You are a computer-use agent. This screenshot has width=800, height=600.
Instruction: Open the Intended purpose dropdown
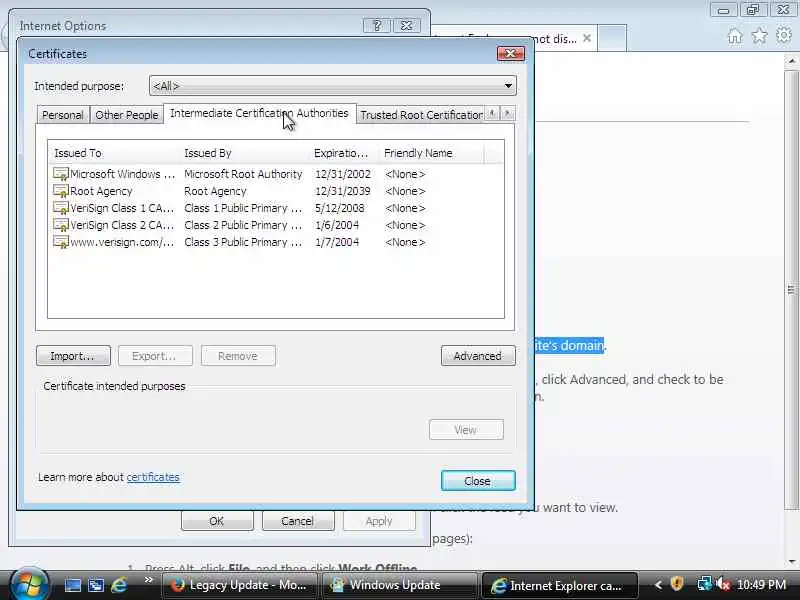point(333,86)
